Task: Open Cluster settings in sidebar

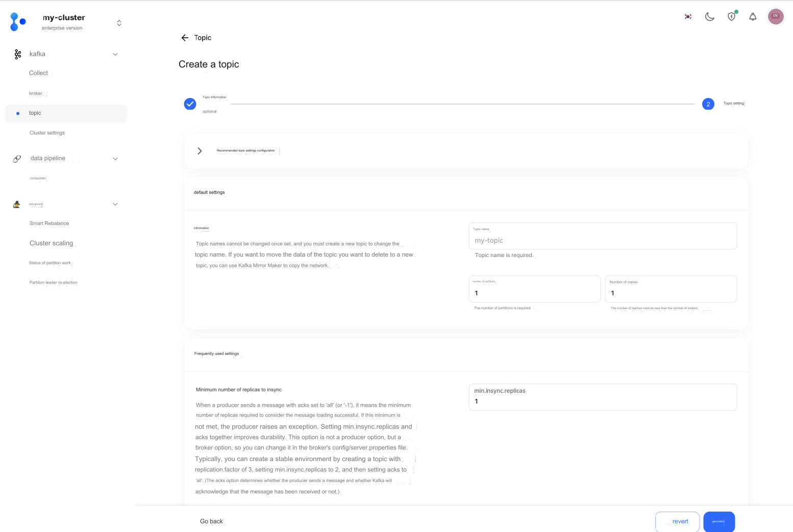Action: [47, 133]
